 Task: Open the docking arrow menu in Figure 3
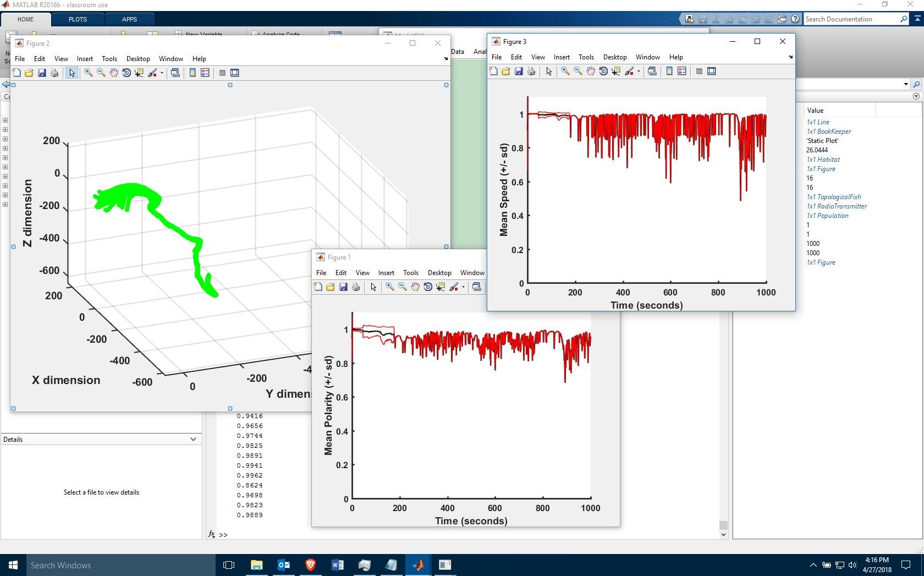click(790, 57)
